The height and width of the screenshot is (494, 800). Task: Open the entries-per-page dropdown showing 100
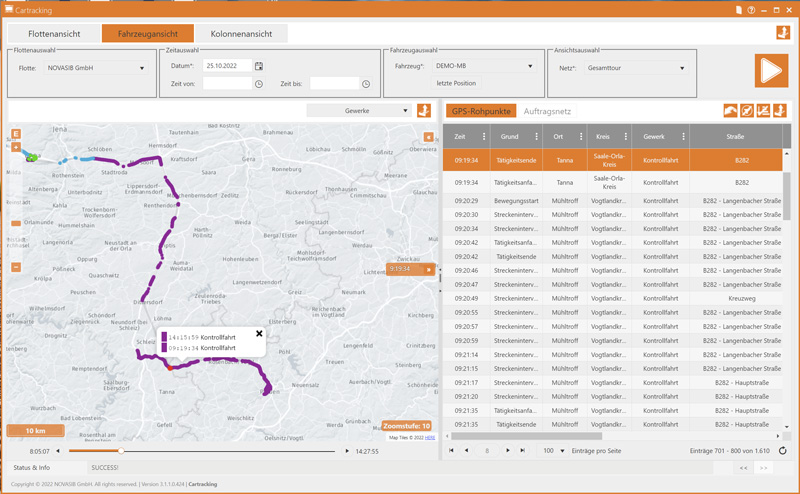click(553, 451)
